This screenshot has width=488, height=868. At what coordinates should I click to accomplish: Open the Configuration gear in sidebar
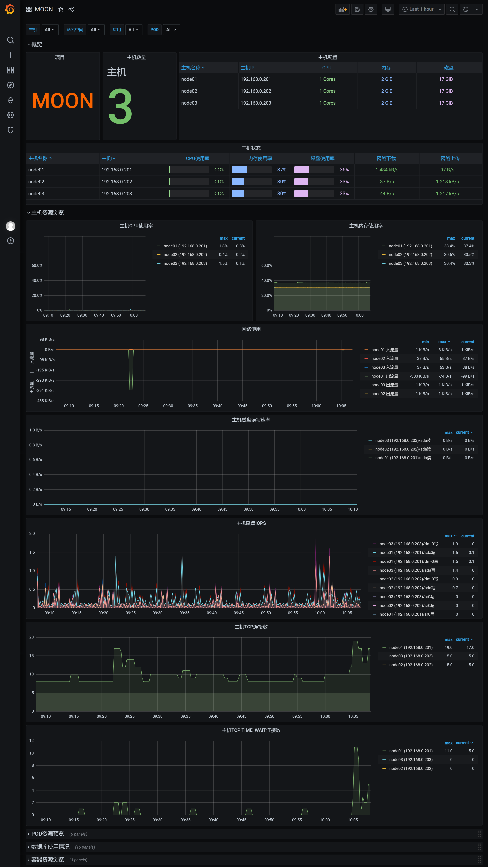coord(10,115)
